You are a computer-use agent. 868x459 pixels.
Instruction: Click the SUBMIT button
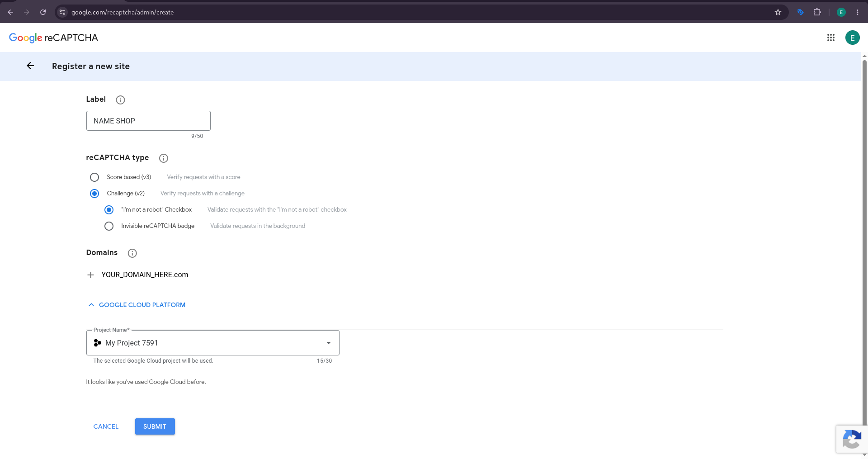(x=155, y=426)
